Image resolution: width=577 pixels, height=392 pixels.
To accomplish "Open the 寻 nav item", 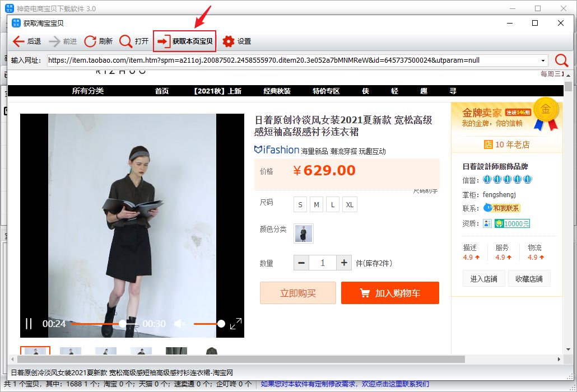I will click(x=453, y=91).
